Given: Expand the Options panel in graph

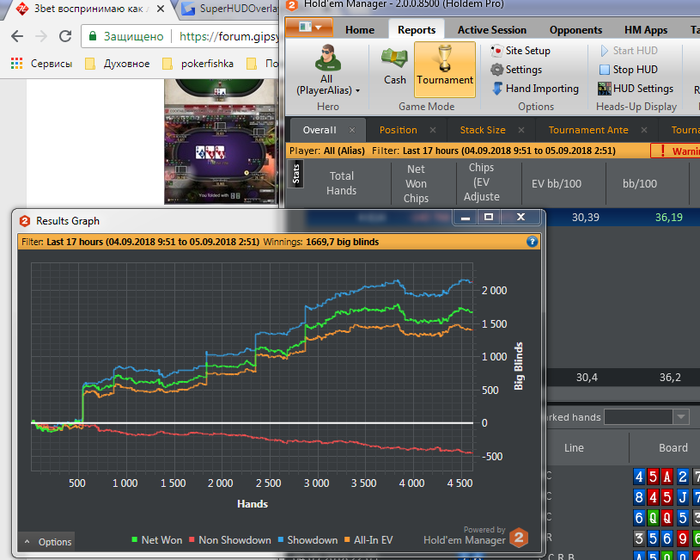Looking at the screenshot, I should click(x=47, y=542).
